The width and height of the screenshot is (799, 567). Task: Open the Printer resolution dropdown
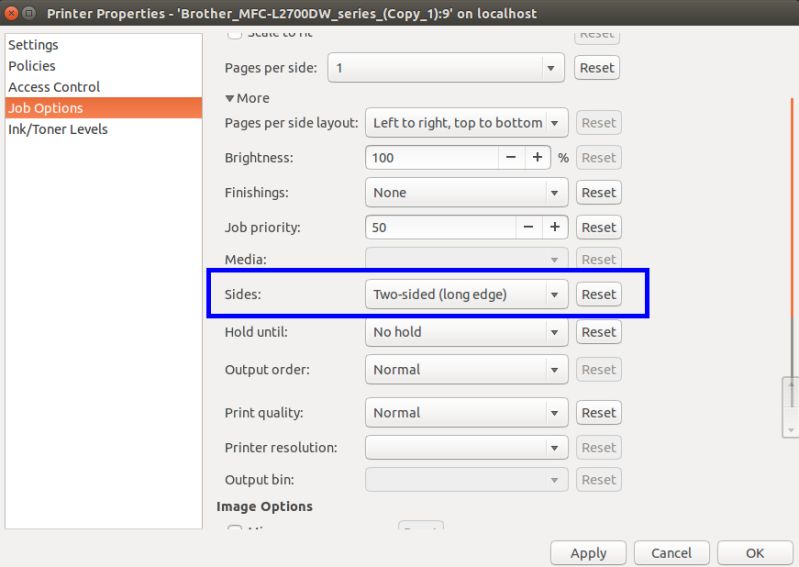pos(466,448)
